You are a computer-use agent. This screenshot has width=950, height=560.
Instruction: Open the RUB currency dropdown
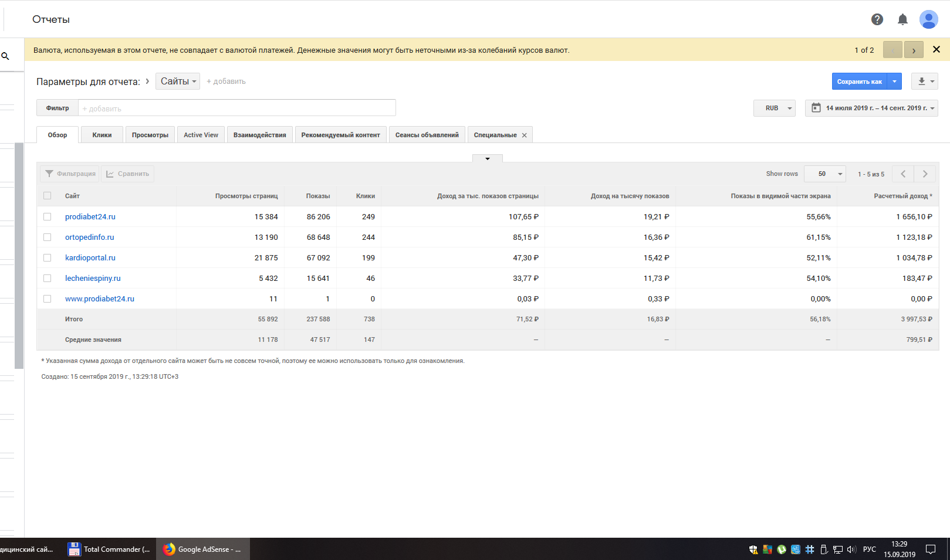pyautogui.click(x=774, y=108)
